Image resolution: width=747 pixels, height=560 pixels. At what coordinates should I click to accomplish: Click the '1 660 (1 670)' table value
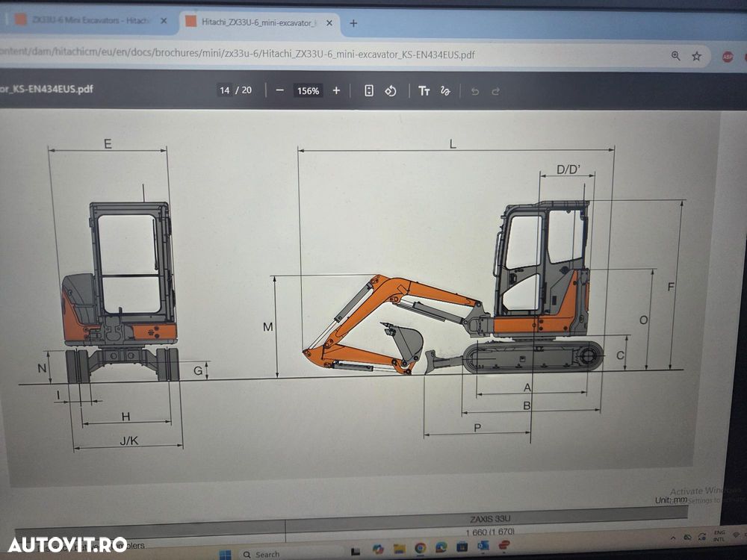click(490, 532)
